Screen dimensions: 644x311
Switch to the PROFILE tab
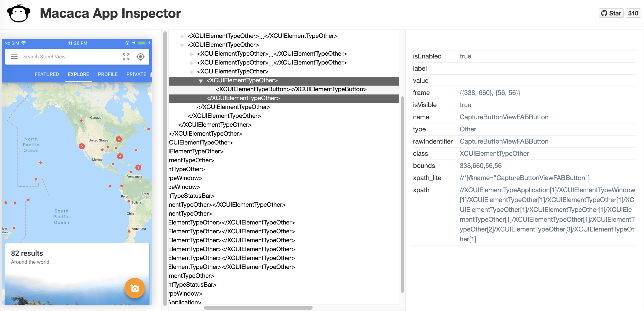point(107,74)
